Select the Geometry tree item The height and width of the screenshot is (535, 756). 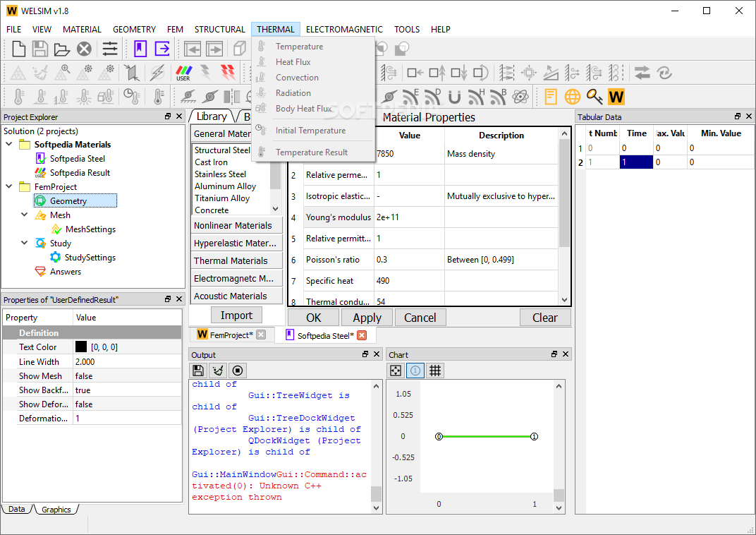click(75, 200)
